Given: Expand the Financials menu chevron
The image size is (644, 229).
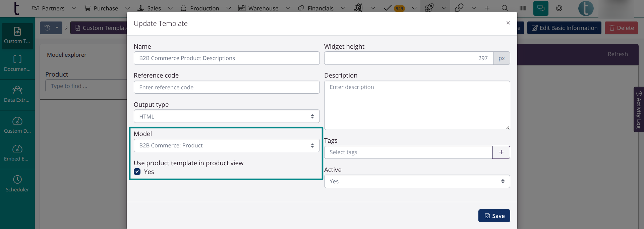Looking at the screenshot, I should tap(343, 8).
